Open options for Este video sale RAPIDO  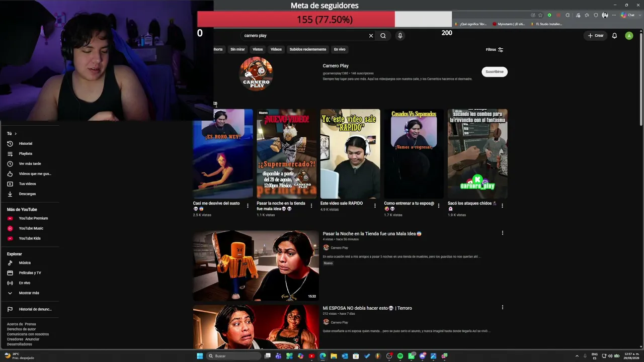pyautogui.click(x=375, y=206)
